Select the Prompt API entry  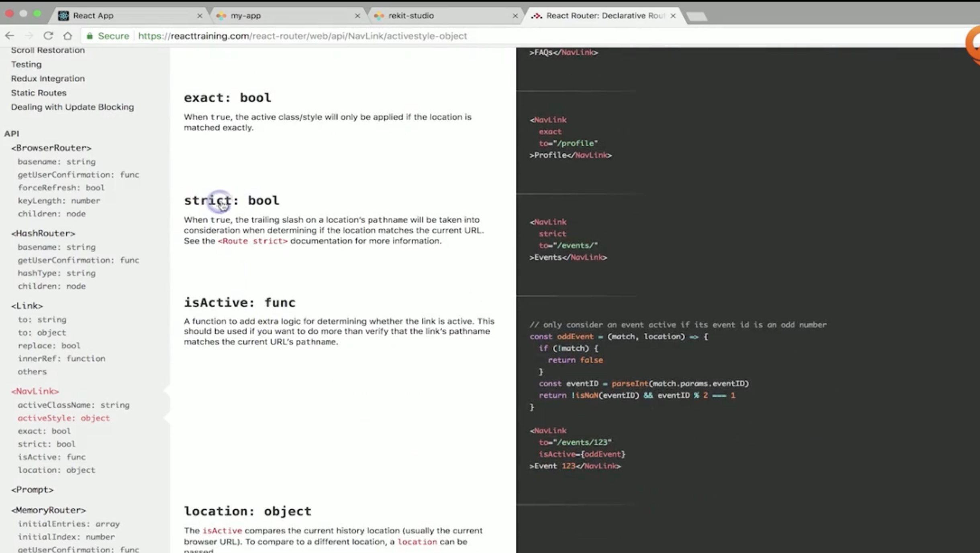[32, 490]
